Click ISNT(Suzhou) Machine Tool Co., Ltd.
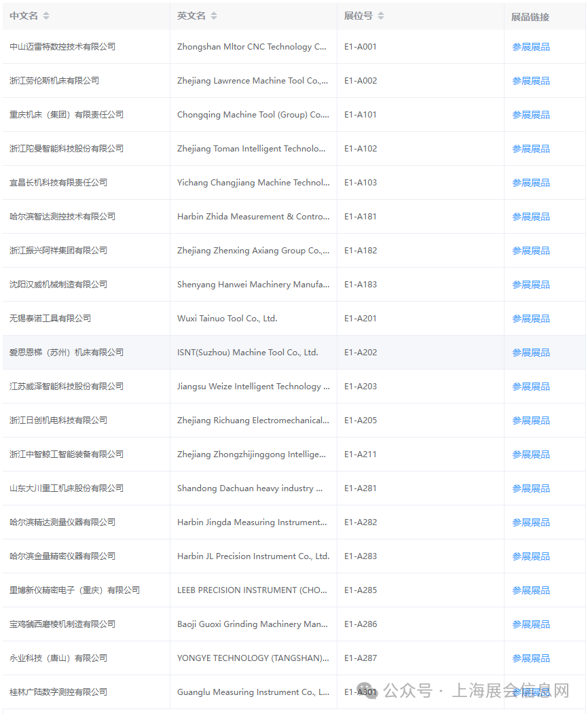This screenshot has width=588, height=714. 248,352
